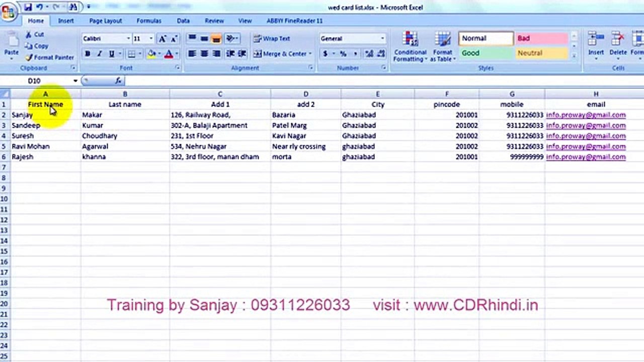Screen dimensions: 644x362
Task: Undo the last action
Action: coord(40,7)
